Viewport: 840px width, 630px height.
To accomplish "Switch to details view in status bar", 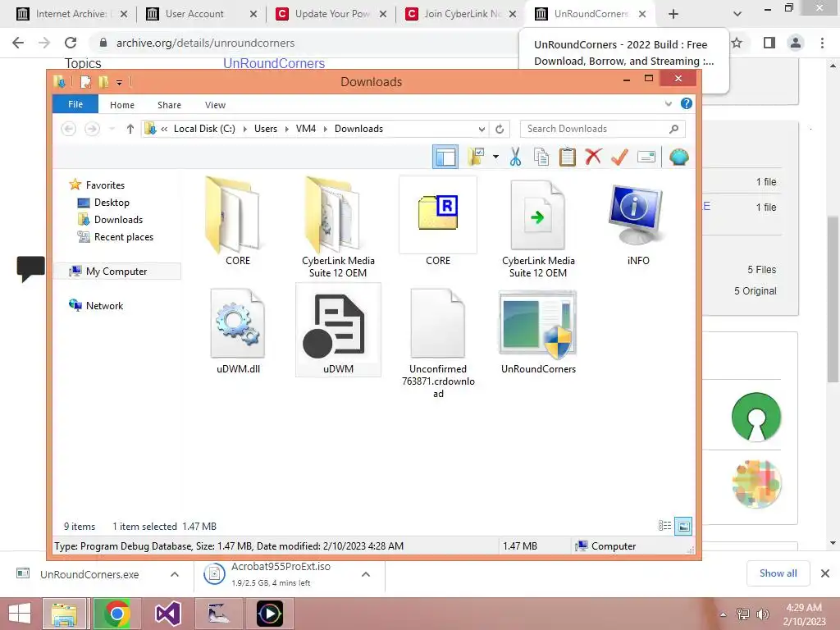I will [664, 526].
